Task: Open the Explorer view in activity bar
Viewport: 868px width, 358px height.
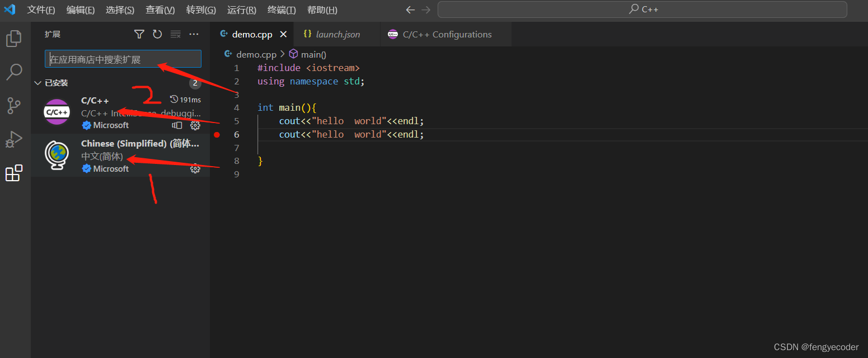Action: (14, 39)
